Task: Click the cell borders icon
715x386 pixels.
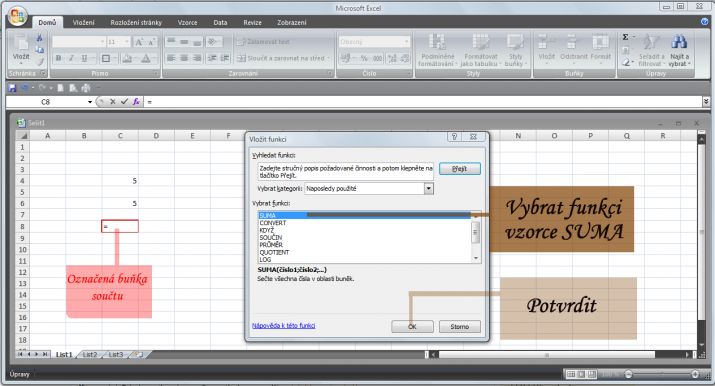Action: coord(106,58)
